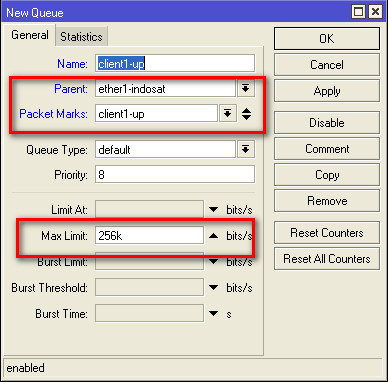Switch to the General tab
The image size is (389, 382).
pyautogui.click(x=30, y=35)
